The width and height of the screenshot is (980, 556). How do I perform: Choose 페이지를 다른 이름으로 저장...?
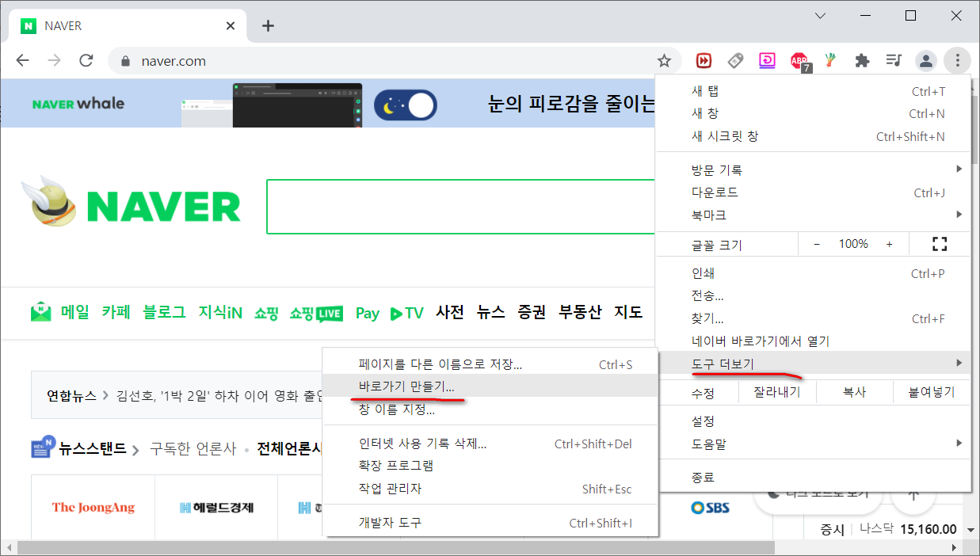[490, 364]
